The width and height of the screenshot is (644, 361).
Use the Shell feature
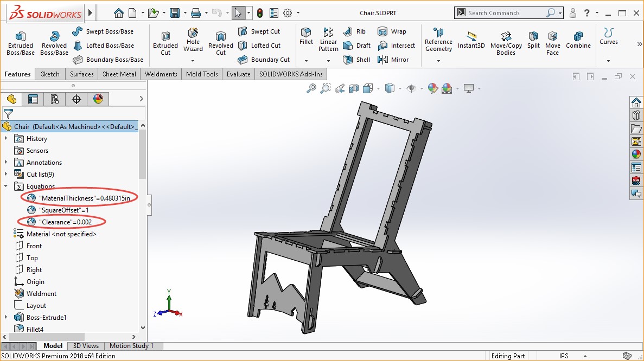pyautogui.click(x=356, y=60)
